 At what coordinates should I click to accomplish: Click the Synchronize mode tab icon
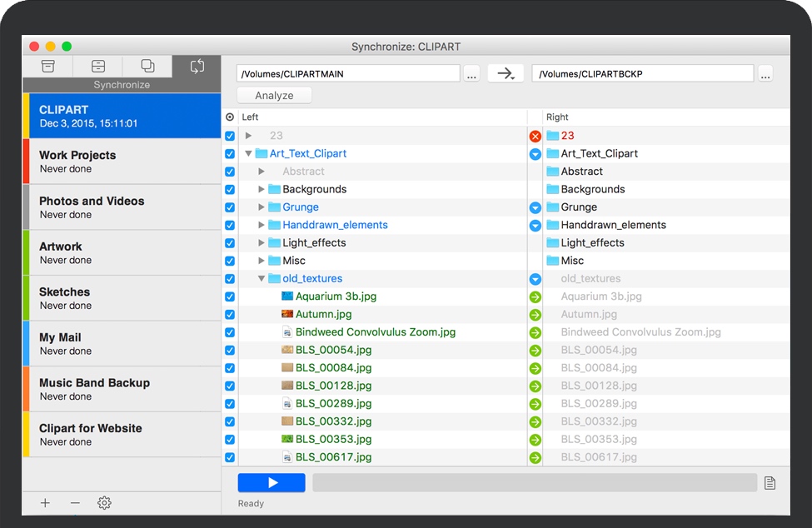click(x=197, y=67)
